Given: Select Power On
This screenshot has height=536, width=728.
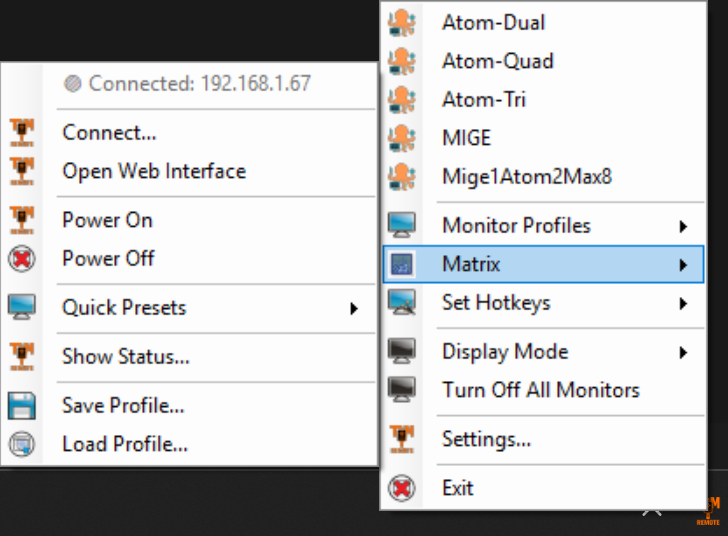Looking at the screenshot, I should pos(189,220).
